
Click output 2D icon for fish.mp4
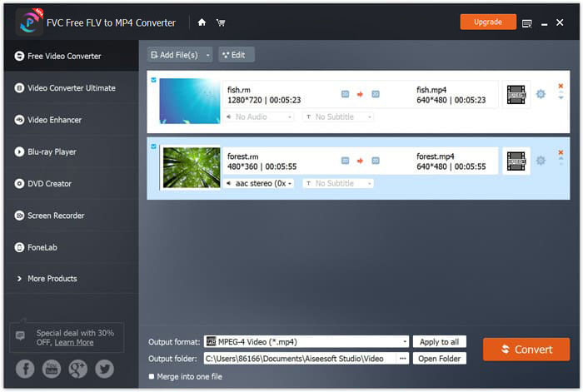click(376, 94)
